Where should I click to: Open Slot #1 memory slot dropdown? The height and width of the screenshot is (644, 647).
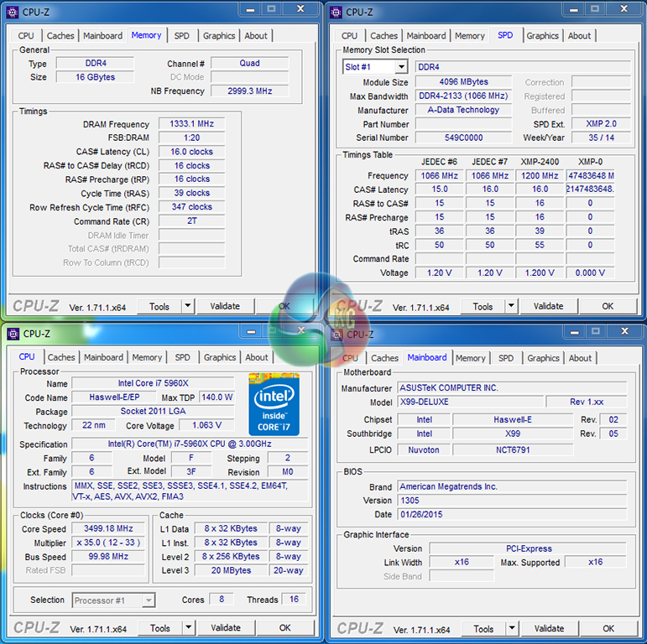400,67
